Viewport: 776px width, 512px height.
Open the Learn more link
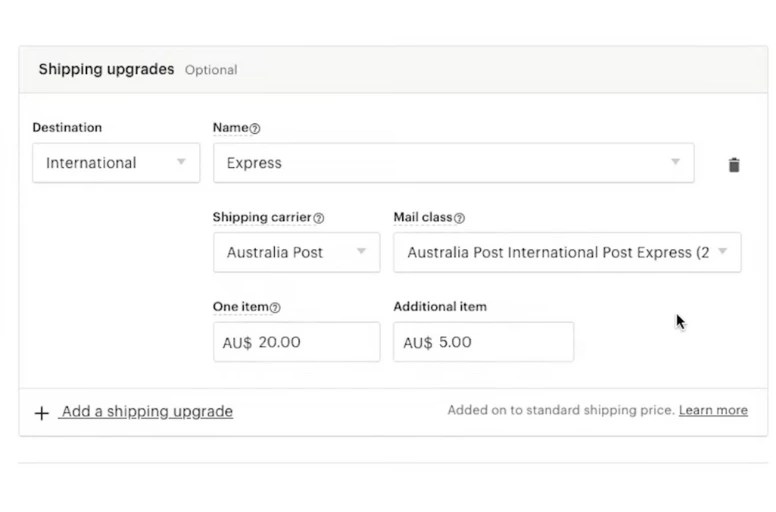[x=713, y=410]
